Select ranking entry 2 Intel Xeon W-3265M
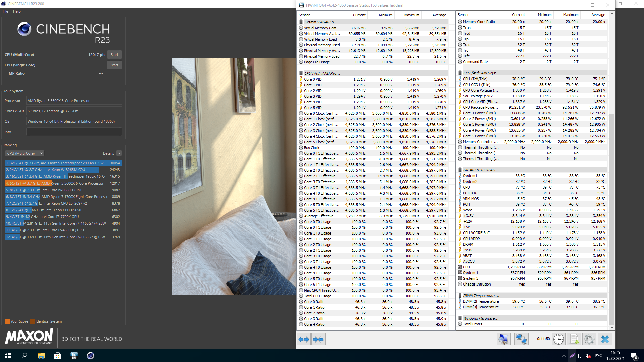The height and width of the screenshot is (362, 644). point(63,170)
